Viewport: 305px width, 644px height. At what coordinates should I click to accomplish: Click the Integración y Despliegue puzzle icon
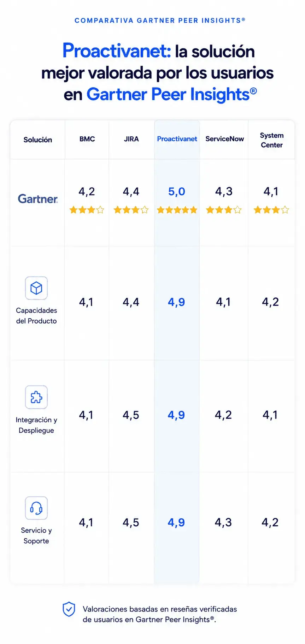[x=36, y=397]
